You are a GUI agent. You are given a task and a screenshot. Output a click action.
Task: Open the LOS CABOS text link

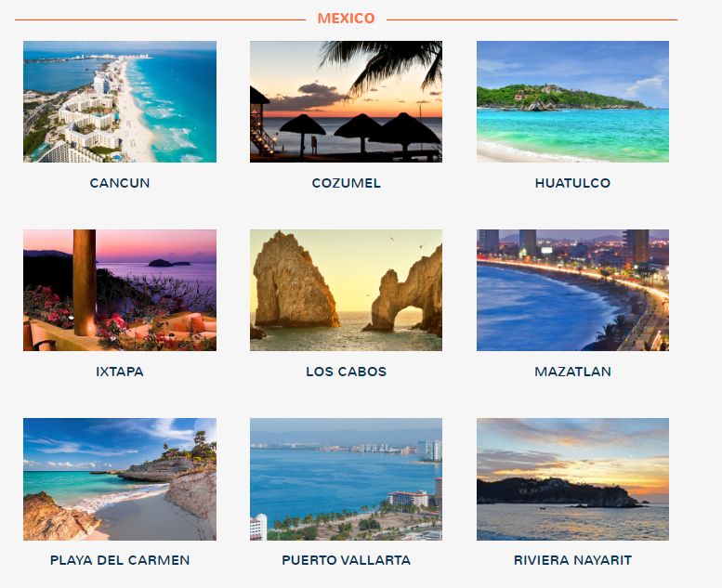click(347, 372)
